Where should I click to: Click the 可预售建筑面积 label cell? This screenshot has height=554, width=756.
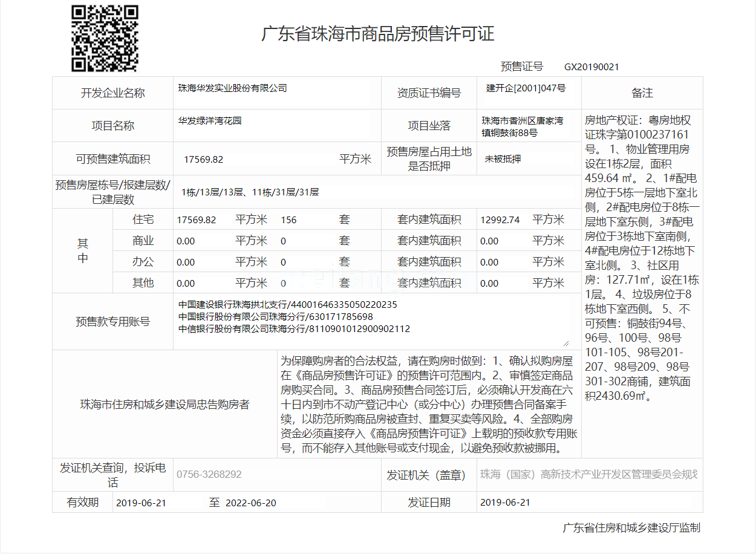tap(113, 159)
